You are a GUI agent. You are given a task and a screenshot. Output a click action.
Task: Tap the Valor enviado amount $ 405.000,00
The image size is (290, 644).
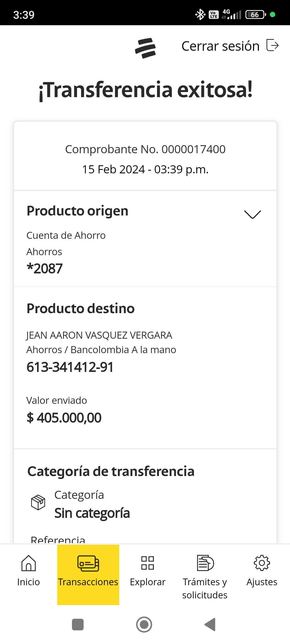pos(64,418)
